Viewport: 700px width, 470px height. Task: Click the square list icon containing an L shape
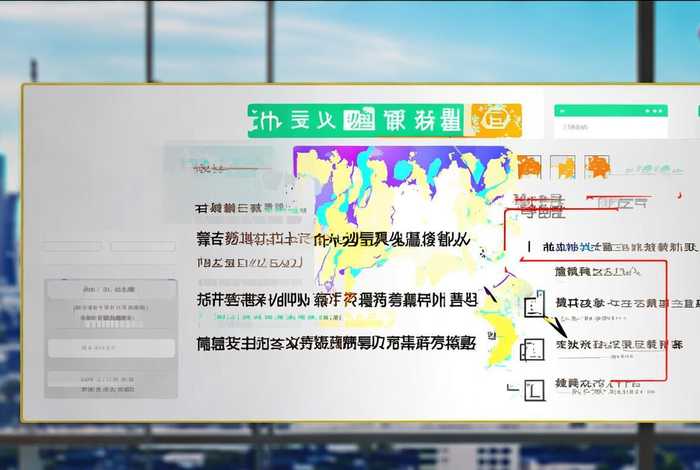(x=534, y=390)
